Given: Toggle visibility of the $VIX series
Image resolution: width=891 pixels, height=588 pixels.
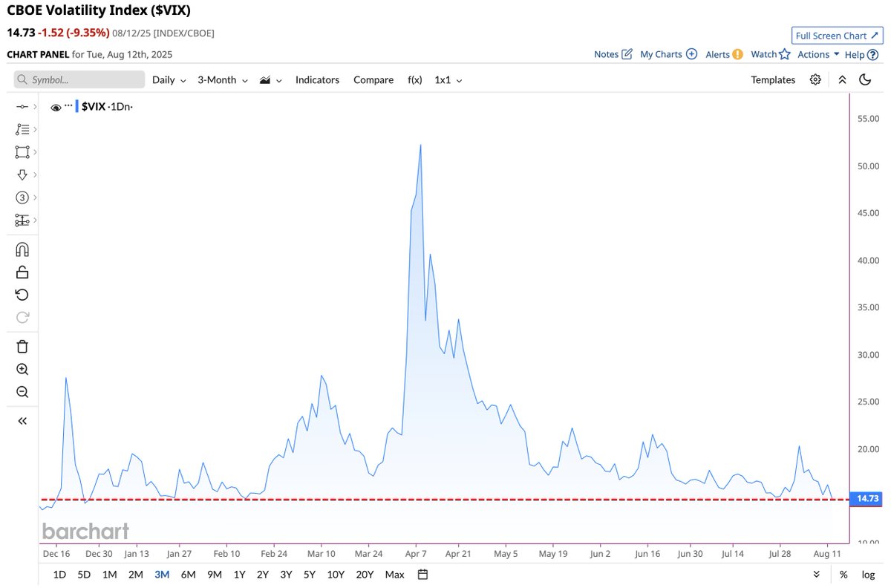Looking at the screenshot, I should click(x=56, y=106).
